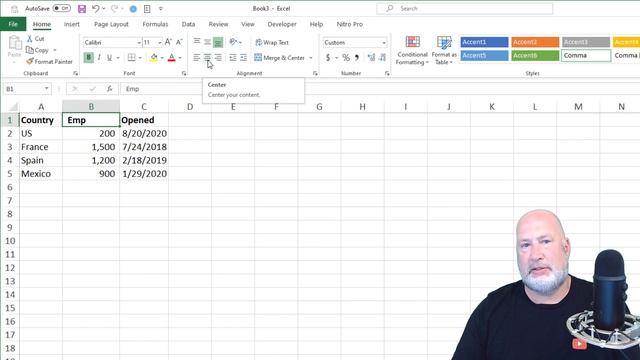This screenshot has width=640, height=360.
Task: Apply the Accent5 light blue cell style
Action: [484, 55]
